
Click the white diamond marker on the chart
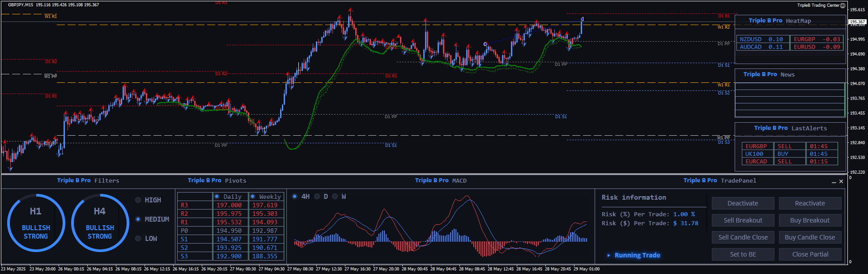pyautogui.click(x=485, y=44)
